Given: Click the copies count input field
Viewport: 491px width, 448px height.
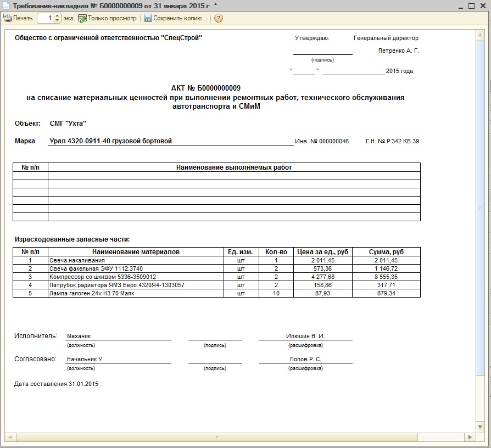Looking at the screenshot, I should 45,18.
